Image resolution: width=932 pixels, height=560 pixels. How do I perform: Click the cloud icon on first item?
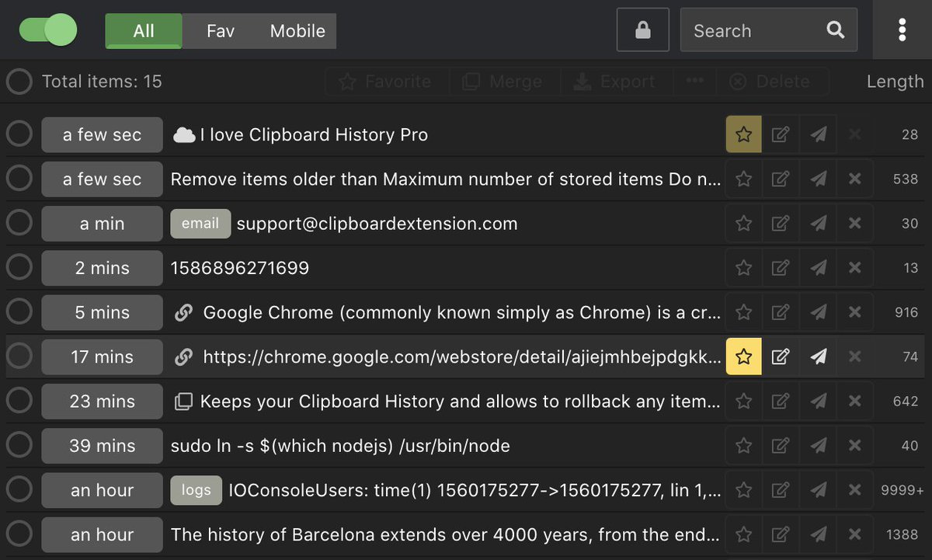pos(184,135)
